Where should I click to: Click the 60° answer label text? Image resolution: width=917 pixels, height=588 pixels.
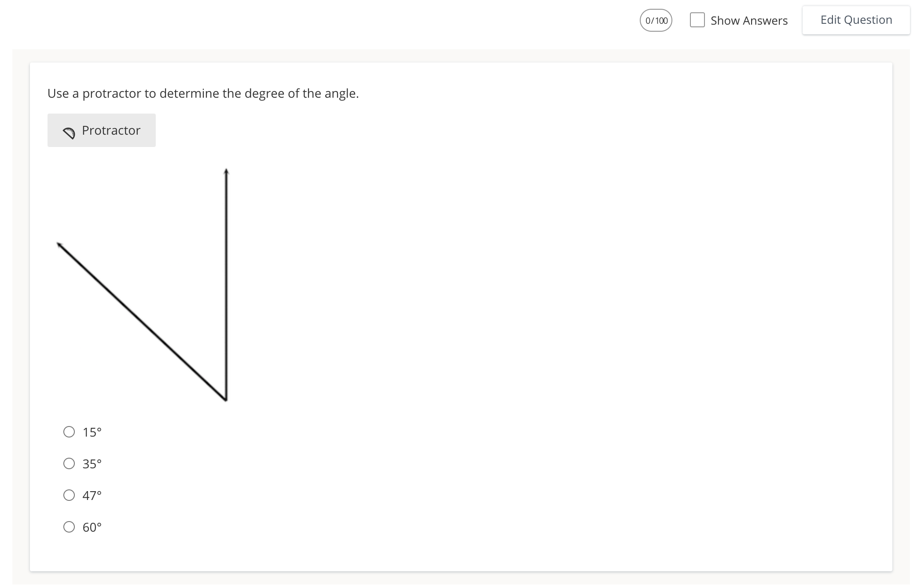tap(92, 527)
